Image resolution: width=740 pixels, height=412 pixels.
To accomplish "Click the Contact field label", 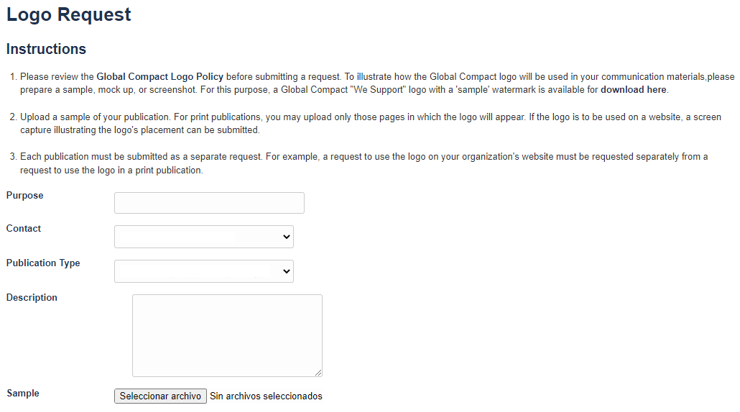I will pyautogui.click(x=24, y=228).
